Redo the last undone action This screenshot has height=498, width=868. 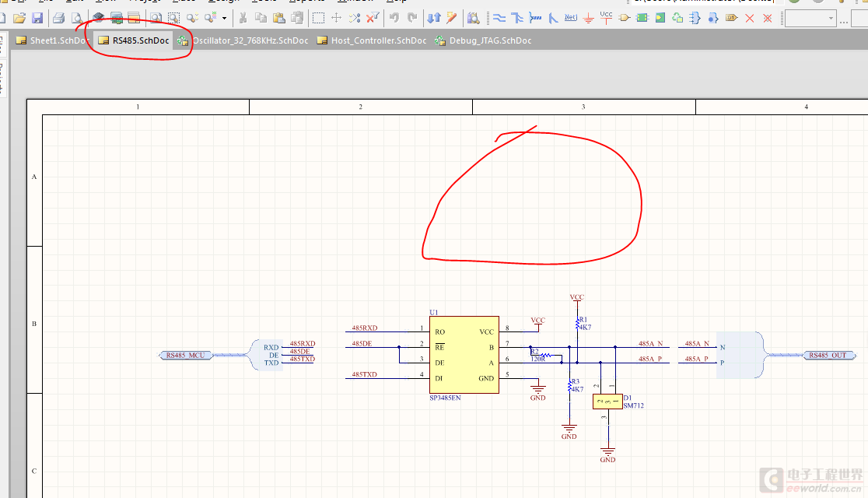pyautogui.click(x=412, y=18)
